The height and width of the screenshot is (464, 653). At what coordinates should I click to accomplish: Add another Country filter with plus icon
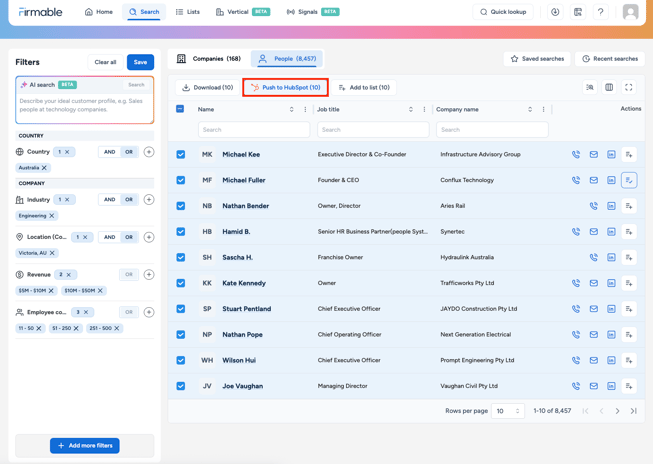(149, 152)
